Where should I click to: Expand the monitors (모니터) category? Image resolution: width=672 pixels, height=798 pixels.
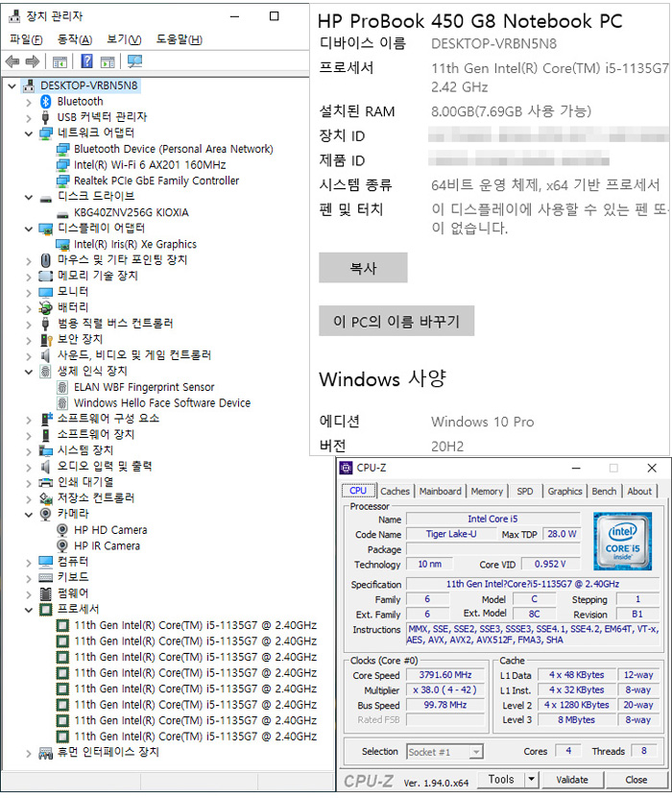click(29, 293)
